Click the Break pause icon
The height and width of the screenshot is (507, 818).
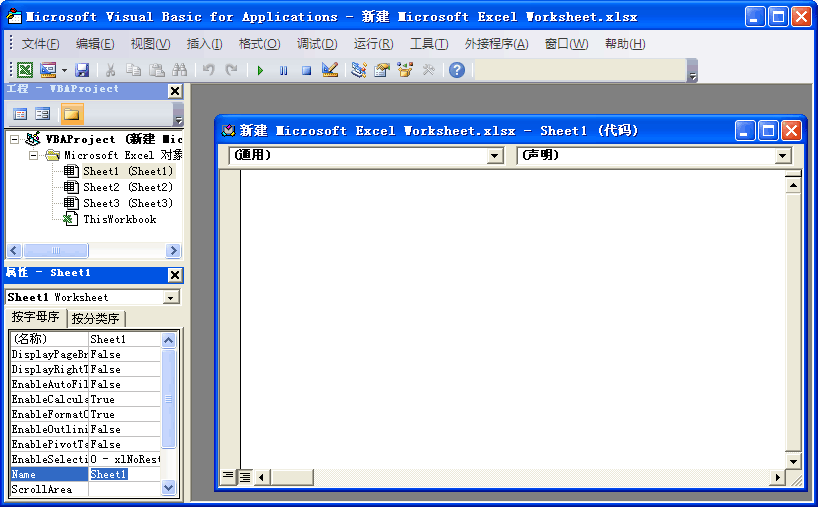pyautogui.click(x=283, y=70)
